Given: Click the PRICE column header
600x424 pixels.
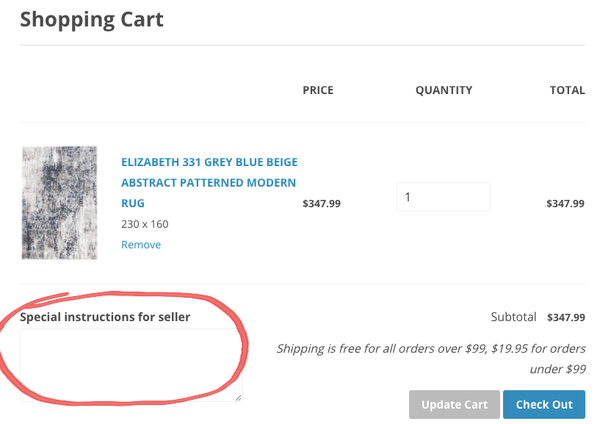Looking at the screenshot, I should tap(318, 90).
